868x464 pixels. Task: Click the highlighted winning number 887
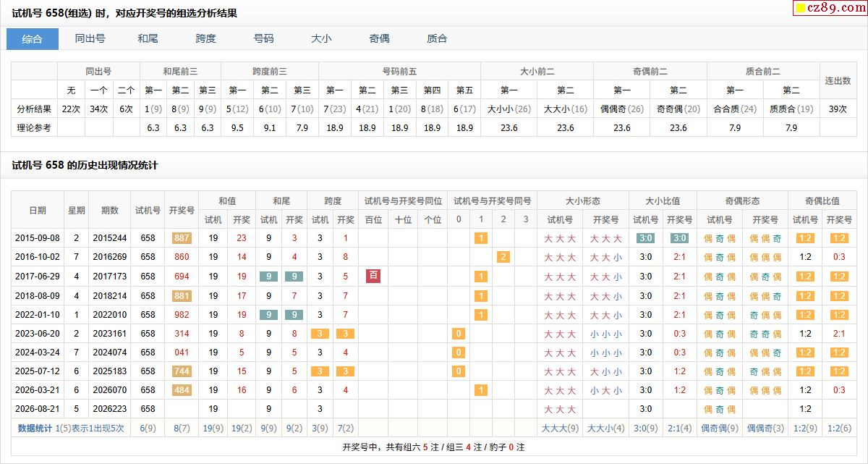click(x=182, y=238)
